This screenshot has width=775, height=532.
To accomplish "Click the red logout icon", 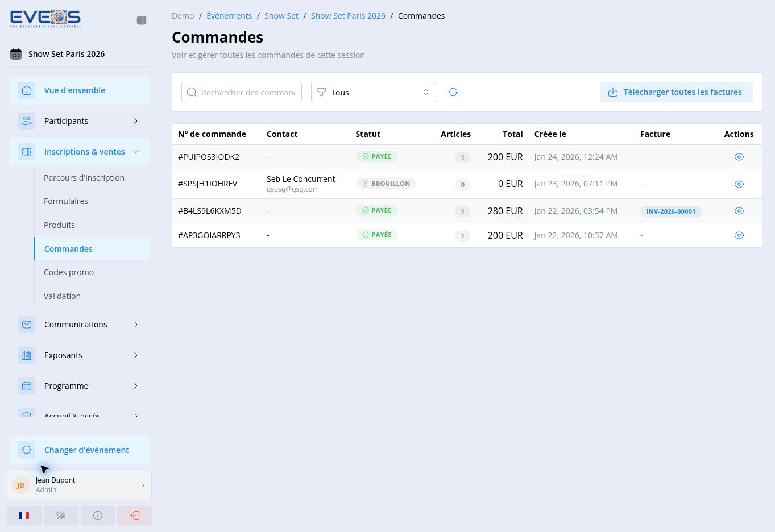I will tap(135, 516).
